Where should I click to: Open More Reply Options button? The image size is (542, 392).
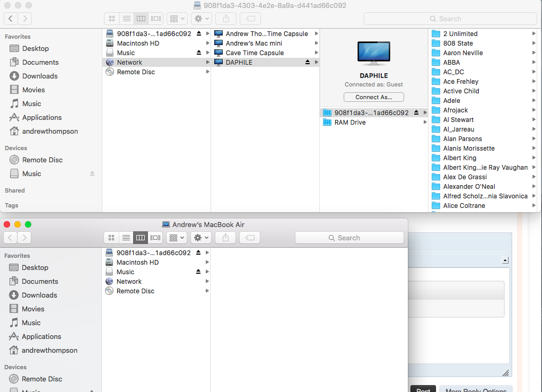tap(475, 390)
